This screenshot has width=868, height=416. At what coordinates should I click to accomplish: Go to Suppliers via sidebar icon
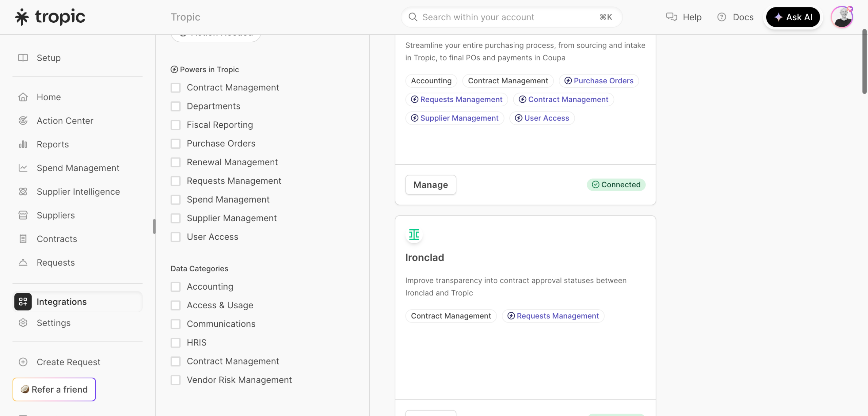[23, 215]
